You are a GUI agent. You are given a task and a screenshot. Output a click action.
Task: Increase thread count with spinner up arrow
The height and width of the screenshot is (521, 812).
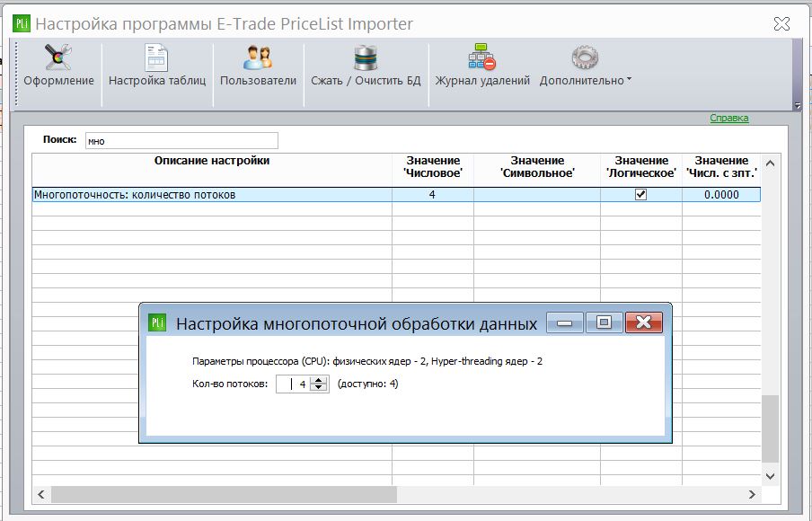(x=319, y=381)
